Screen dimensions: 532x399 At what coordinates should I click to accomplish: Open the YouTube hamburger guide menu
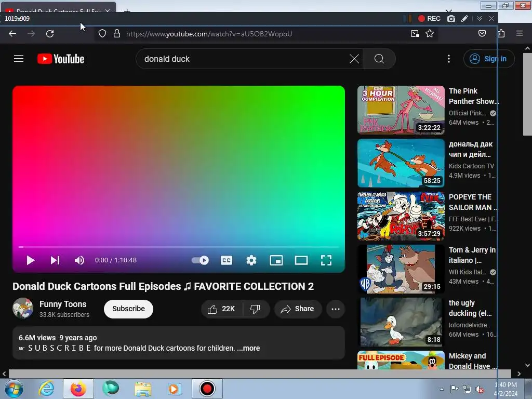(x=19, y=59)
